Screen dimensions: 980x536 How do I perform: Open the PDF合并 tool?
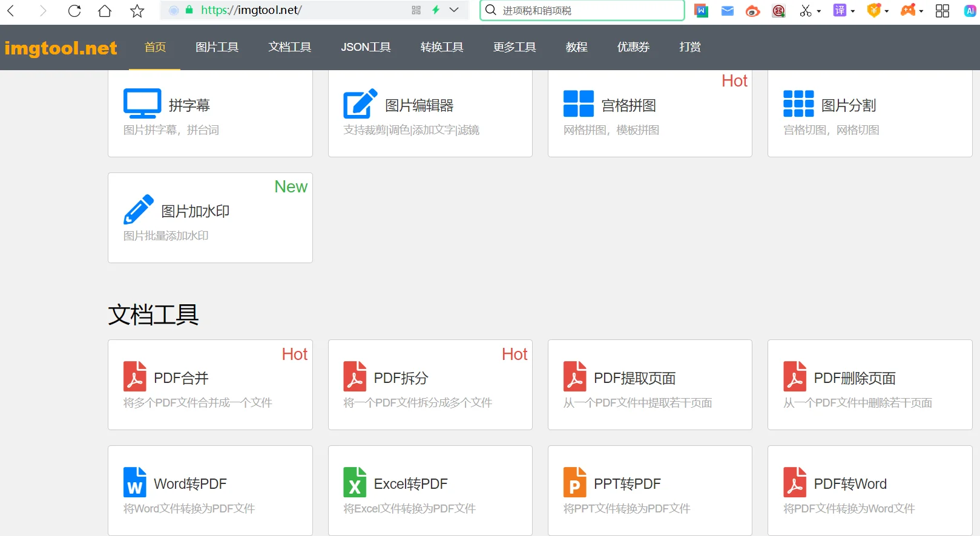coord(181,378)
